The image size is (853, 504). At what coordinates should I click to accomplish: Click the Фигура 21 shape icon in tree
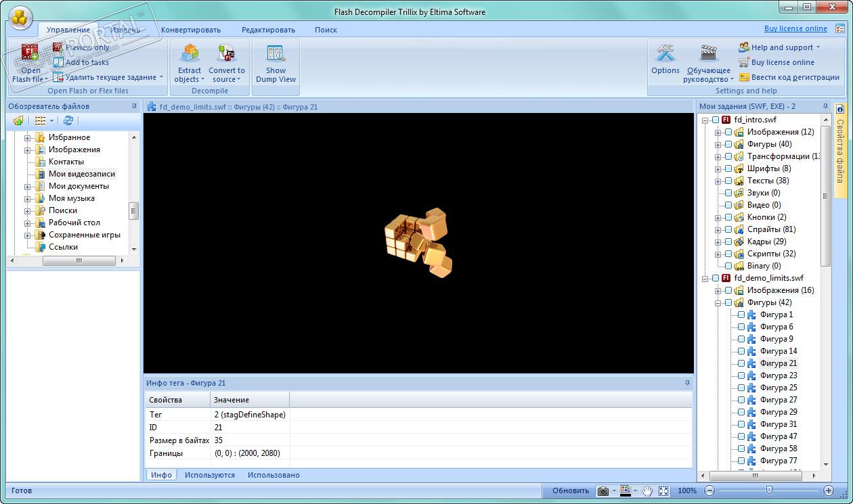751,363
